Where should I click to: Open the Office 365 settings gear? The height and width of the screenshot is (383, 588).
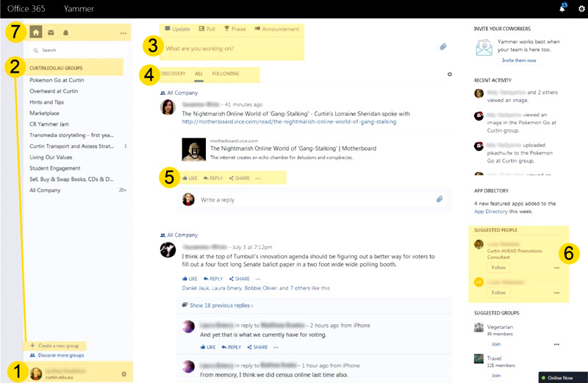(581, 9)
